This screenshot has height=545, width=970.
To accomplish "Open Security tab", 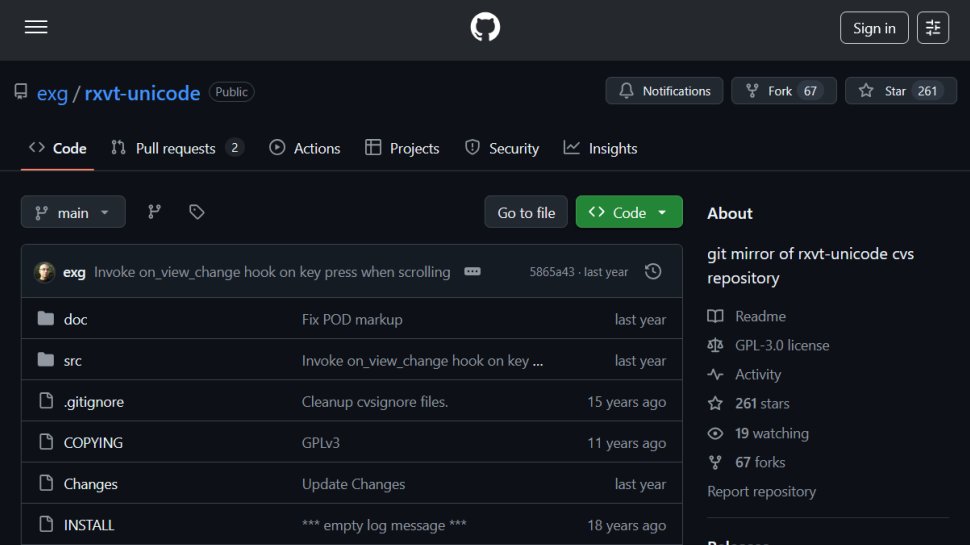I will (x=502, y=148).
